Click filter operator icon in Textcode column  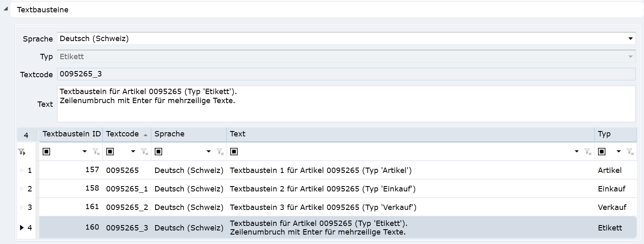[x=110, y=152]
